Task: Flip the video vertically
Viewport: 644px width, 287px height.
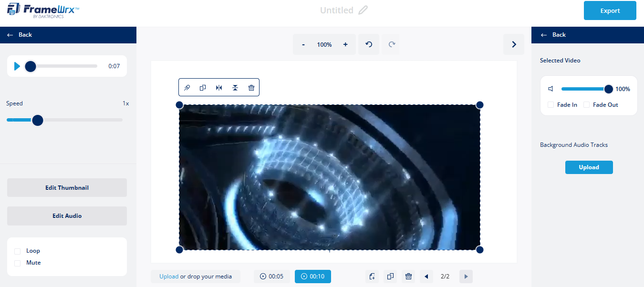Action: pos(235,87)
